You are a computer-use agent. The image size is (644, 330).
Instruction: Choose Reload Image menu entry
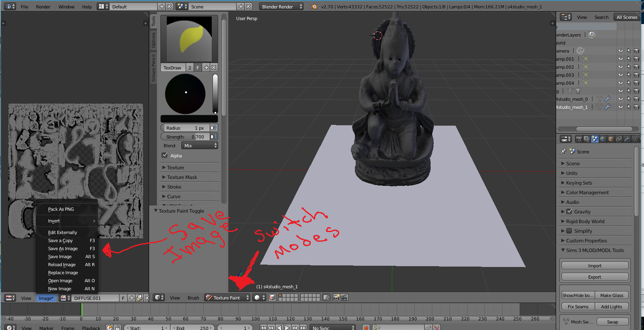(67, 265)
